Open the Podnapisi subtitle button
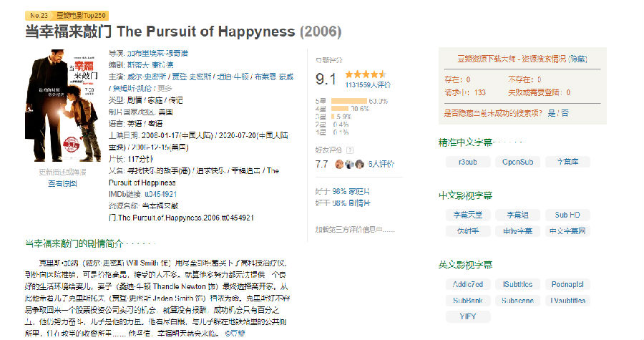The image size is (644, 340). [567, 284]
